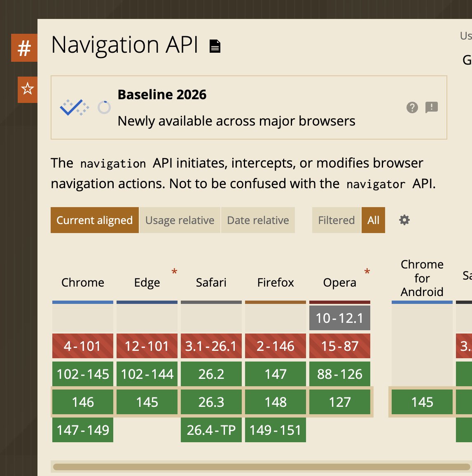Select Chrome 102-145 cell

[83, 374]
